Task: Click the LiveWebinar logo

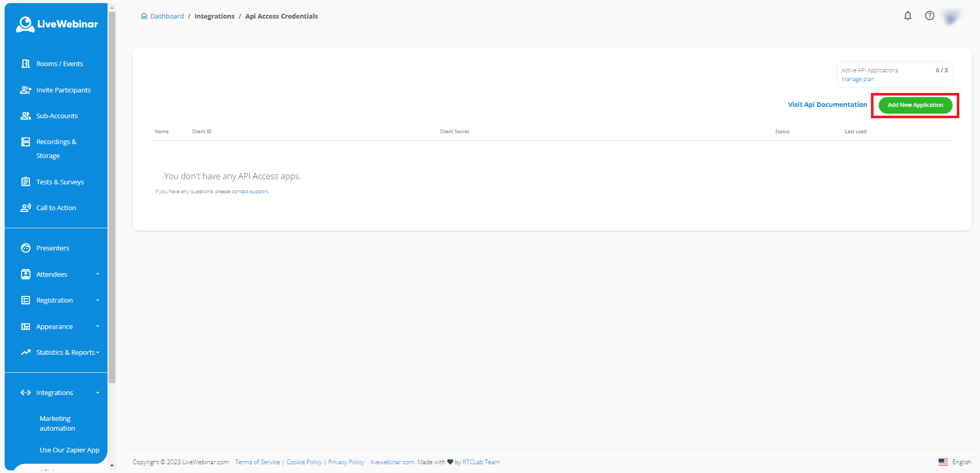Action: [x=57, y=24]
